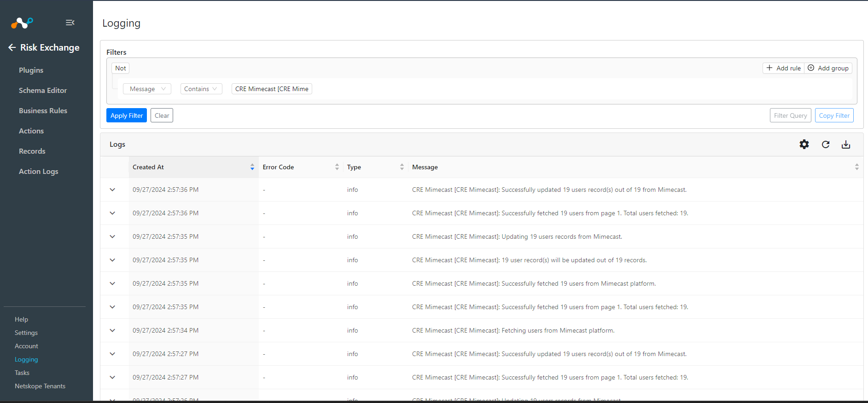Click the filter value field containing CRE Mimecast

coord(272,89)
